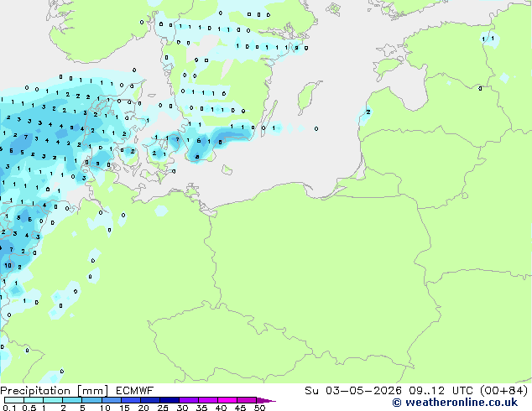Click the 'ECMWF' model label
The image size is (532, 411).
[134, 391]
